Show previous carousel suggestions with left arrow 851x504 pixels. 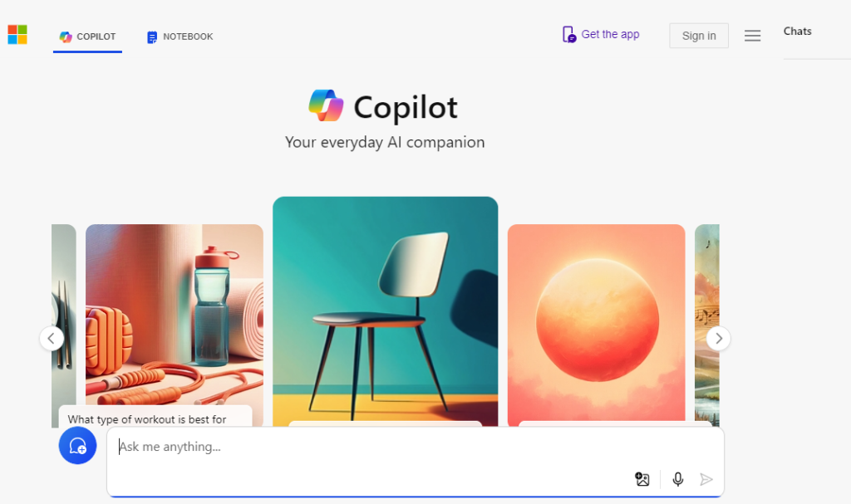(x=52, y=339)
